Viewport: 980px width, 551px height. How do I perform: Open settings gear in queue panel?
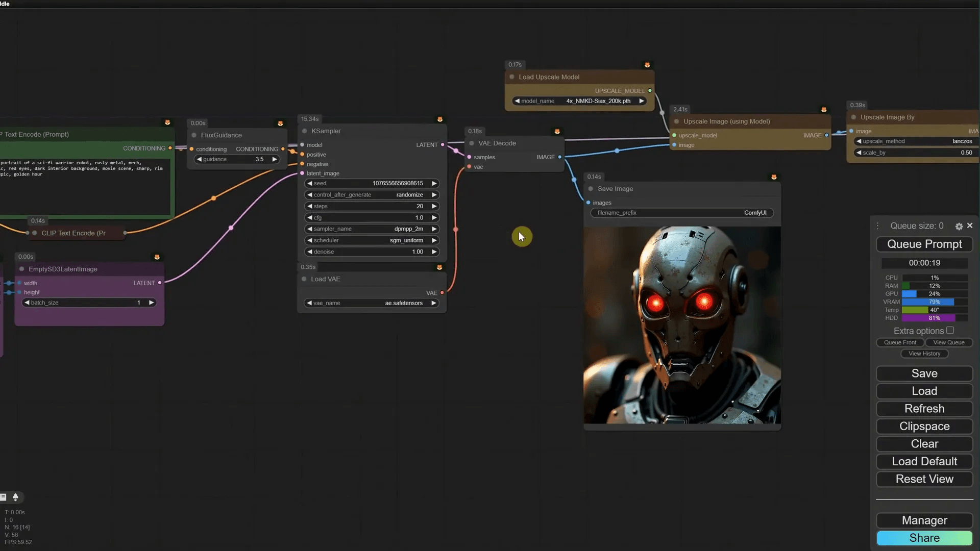point(959,226)
